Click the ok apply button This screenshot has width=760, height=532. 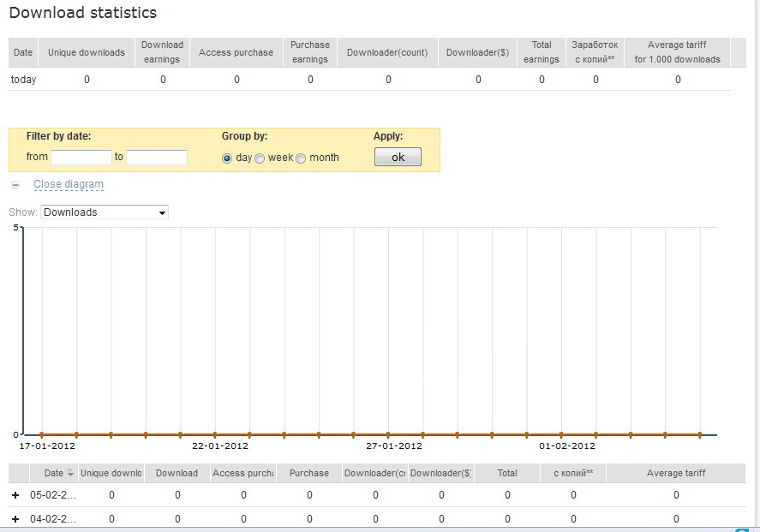coord(398,157)
